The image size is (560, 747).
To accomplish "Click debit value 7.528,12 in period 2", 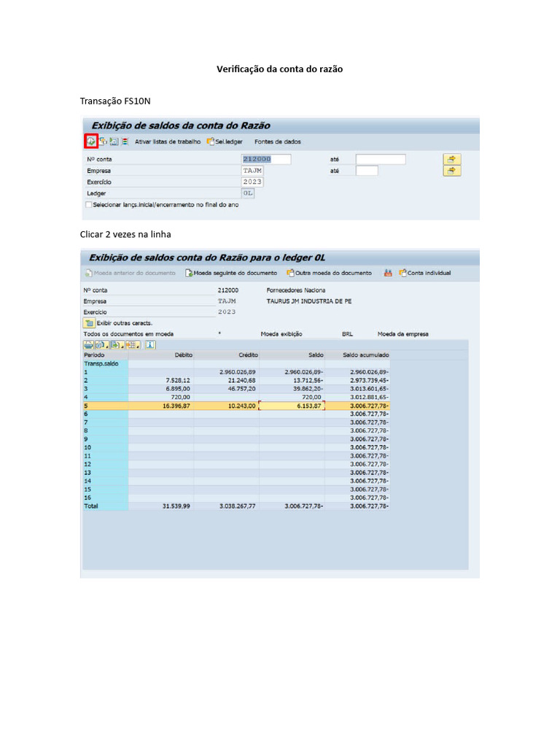I will click(x=178, y=381).
